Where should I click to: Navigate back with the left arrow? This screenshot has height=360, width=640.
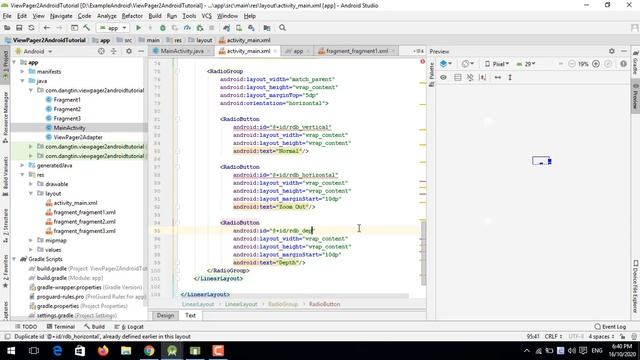point(47,28)
